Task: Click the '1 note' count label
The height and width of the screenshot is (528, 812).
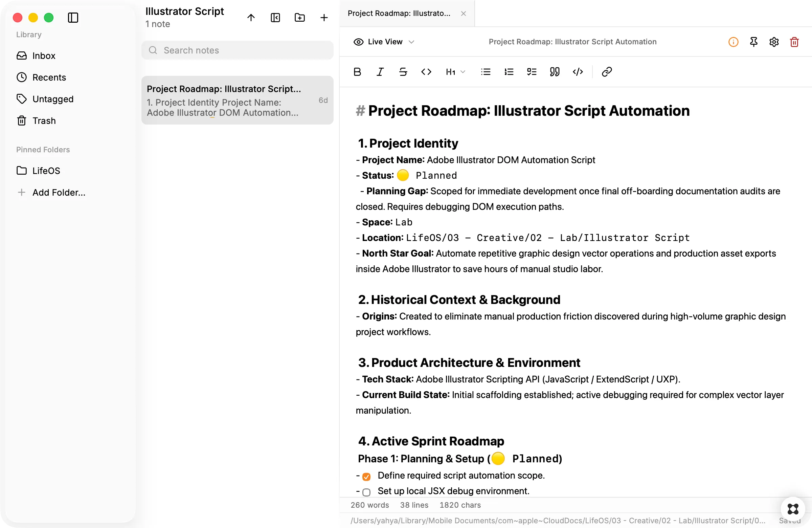Action: tap(158, 24)
